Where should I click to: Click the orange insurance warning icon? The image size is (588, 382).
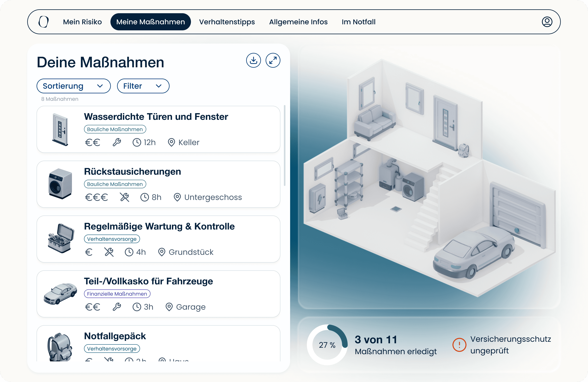coord(459,344)
